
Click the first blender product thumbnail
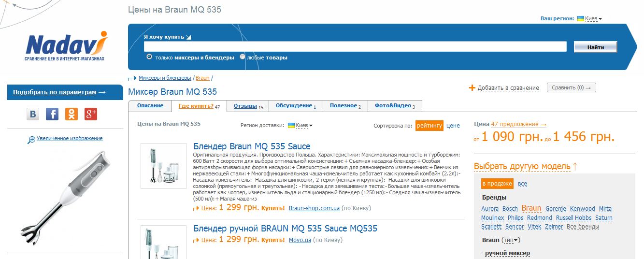coord(163,166)
